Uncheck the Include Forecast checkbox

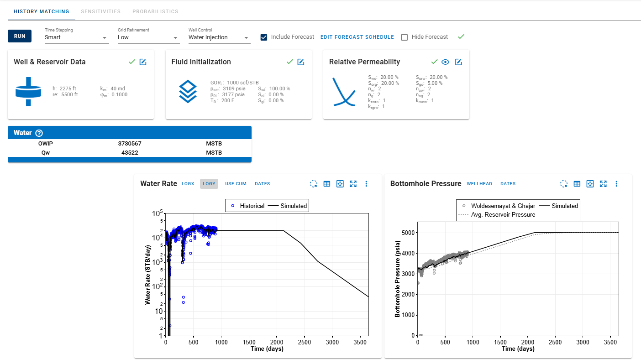[264, 37]
